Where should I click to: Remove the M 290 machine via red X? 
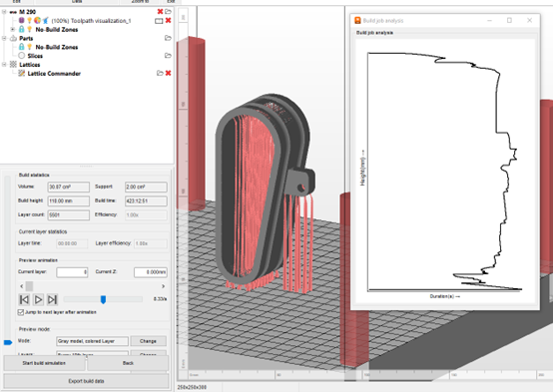click(160, 12)
